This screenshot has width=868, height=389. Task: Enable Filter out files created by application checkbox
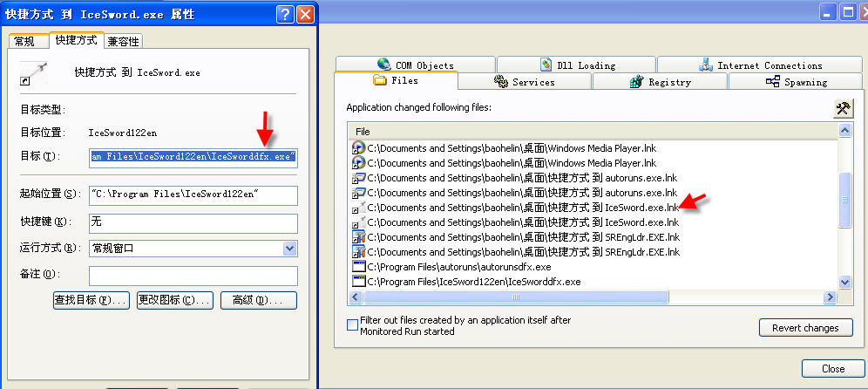352,325
